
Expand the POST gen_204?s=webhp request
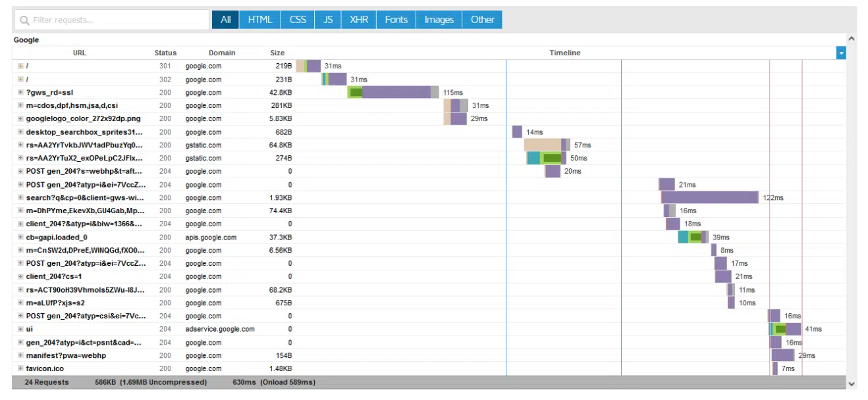point(20,172)
